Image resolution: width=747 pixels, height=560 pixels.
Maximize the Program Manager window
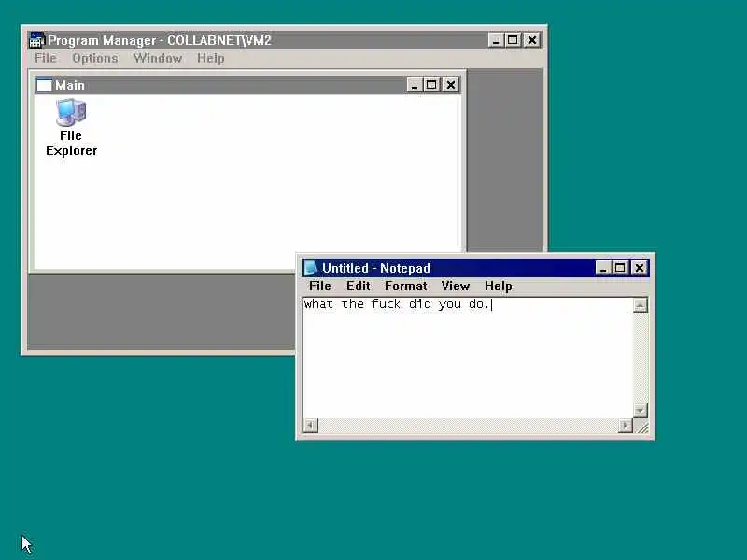pyautogui.click(x=513, y=40)
